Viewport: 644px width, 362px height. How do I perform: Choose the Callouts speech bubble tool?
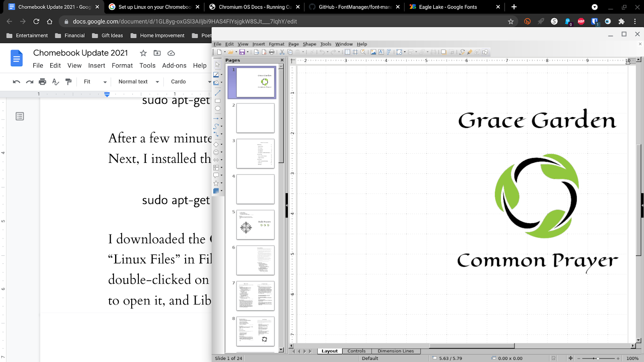(216, 175)
